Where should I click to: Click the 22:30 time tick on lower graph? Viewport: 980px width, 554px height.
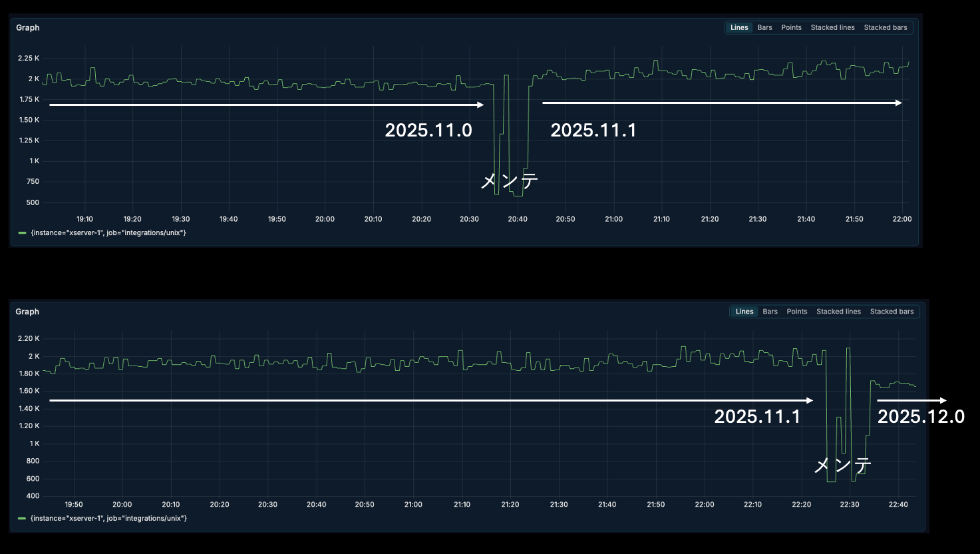tap(850, 505)
